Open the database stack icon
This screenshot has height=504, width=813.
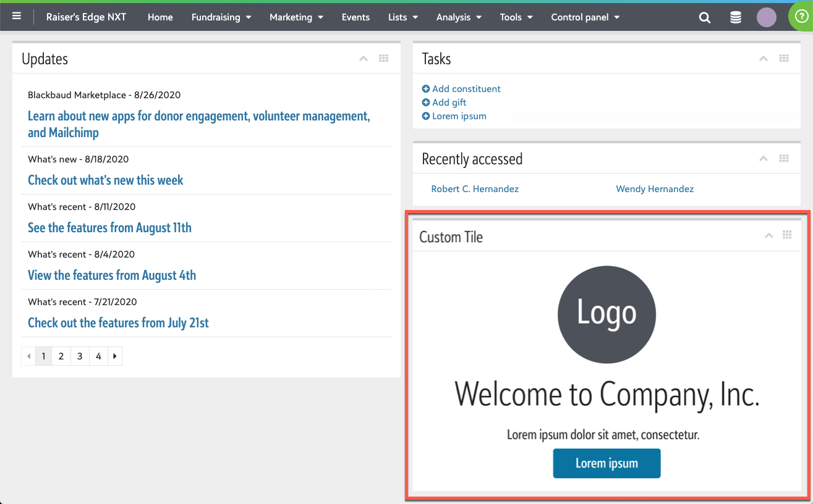(735, 17)
